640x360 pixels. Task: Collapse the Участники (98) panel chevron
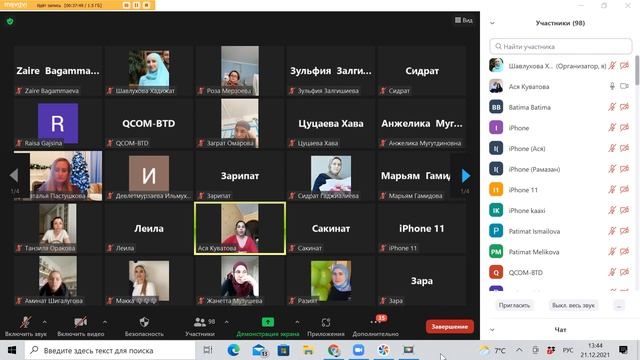pyautogui.click(x=492, y=23)
